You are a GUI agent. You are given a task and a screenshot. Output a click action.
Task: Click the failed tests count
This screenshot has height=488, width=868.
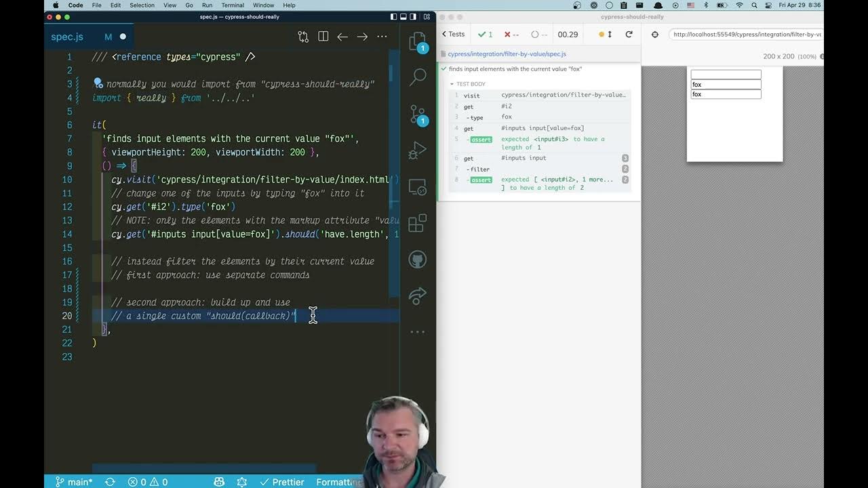pos(512,34)
